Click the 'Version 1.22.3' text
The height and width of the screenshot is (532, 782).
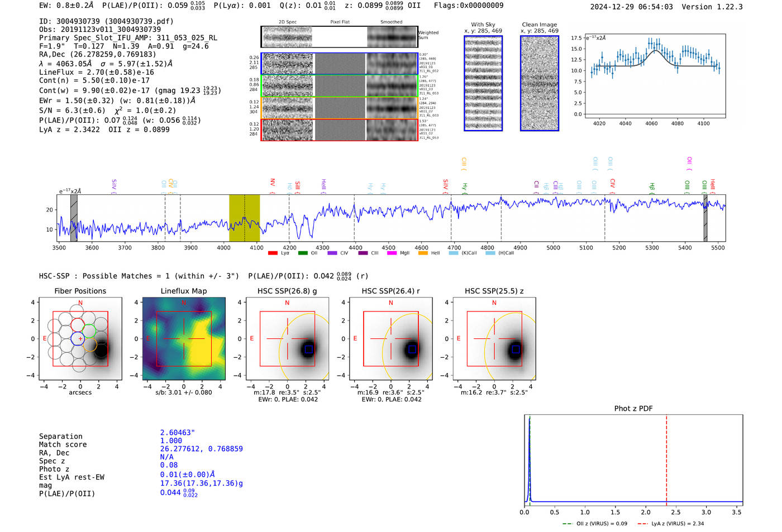pyautogui.click(x=712, y=7)
